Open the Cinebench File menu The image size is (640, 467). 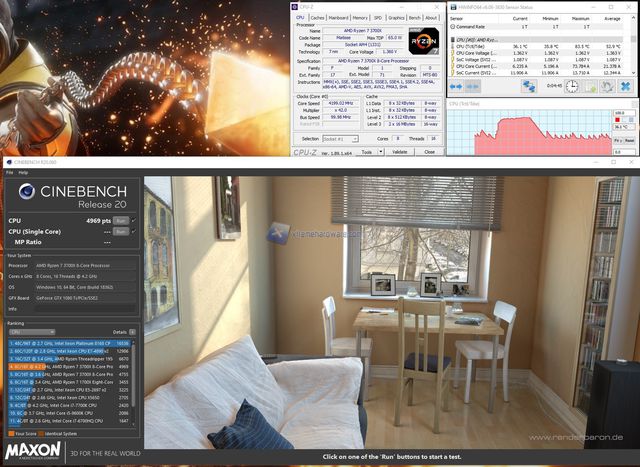pos(9,172)
